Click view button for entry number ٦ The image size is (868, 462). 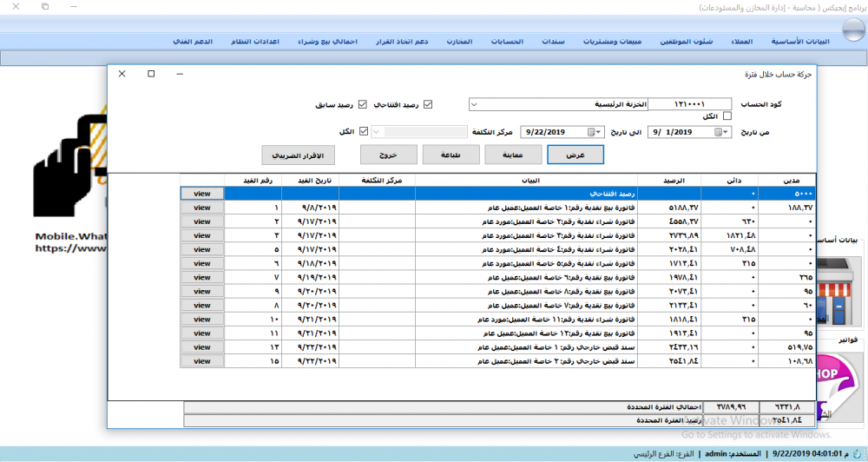[x=202, y=263]
